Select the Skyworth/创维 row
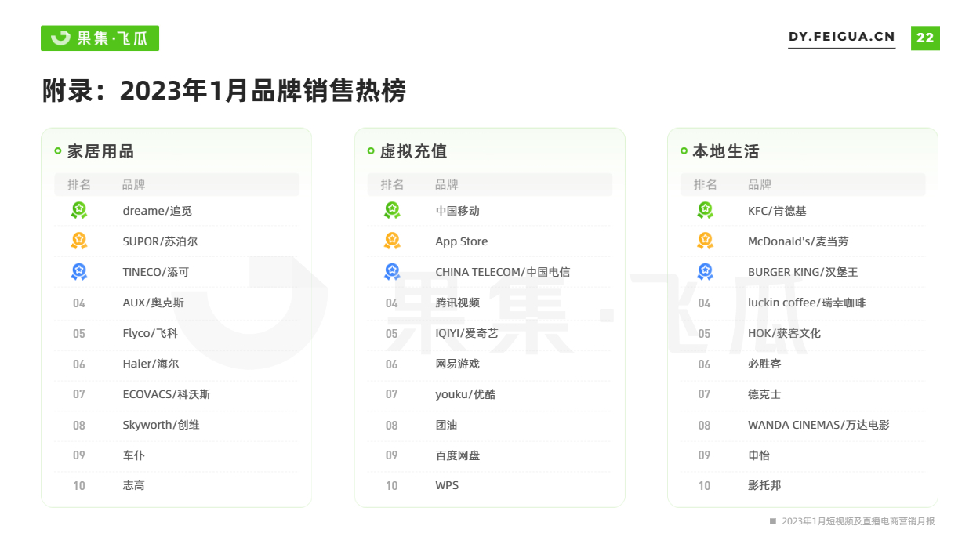The height and width of the screenshot is (551, 980). coord(177,425)
